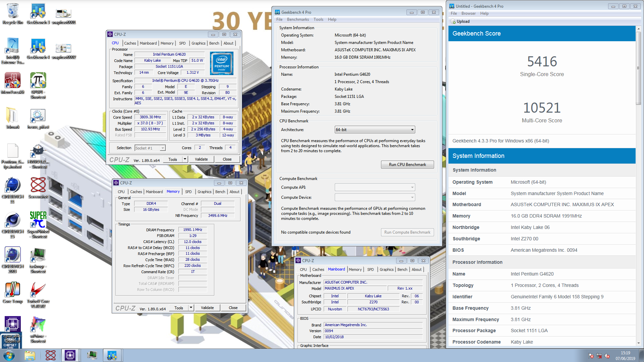
Task: Launch CINEBENCH 11 desktop icon
Action: (x=12, y=190)
